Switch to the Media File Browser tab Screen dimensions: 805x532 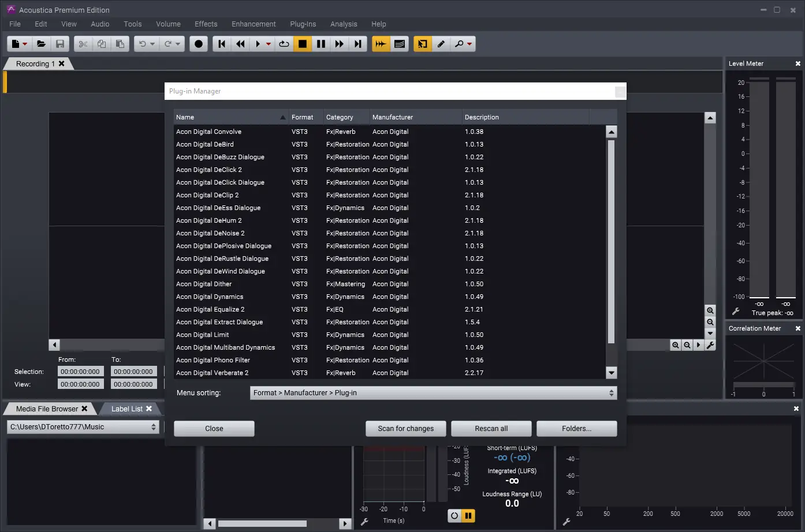(x=47, y=409)
